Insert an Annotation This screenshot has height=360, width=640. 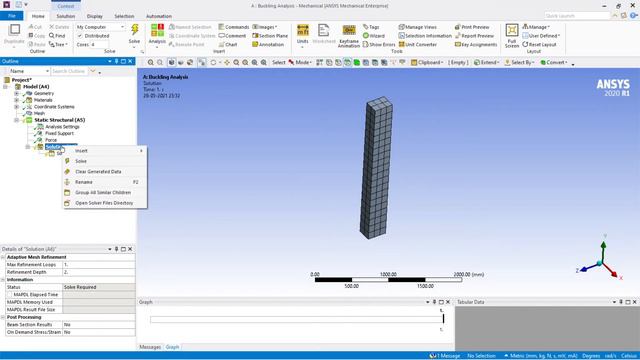268,44
